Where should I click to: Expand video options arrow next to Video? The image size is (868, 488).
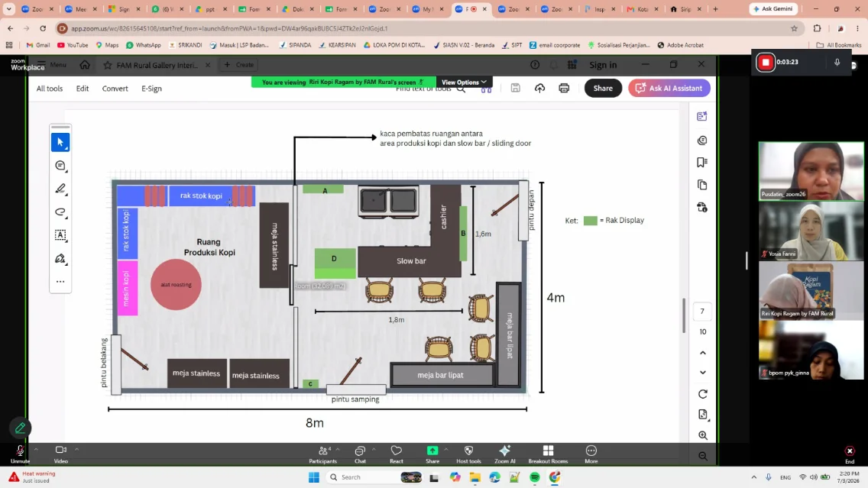[76, 449]
